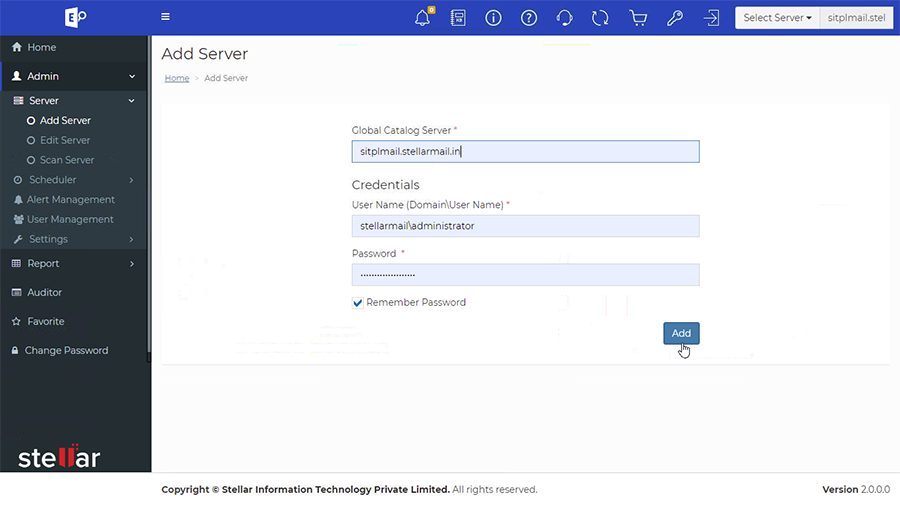Open the Select Server dropdown
The height and width of the screenshot is (506, 900).
click(777, 18)
